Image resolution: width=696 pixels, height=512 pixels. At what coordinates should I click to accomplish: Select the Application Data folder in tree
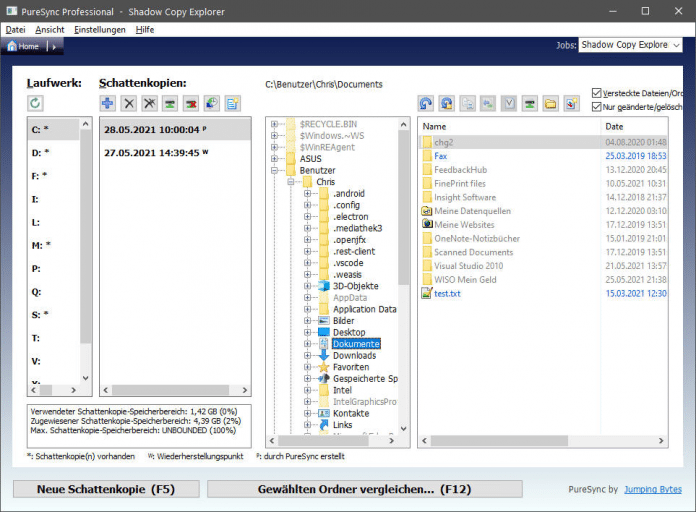364,309
